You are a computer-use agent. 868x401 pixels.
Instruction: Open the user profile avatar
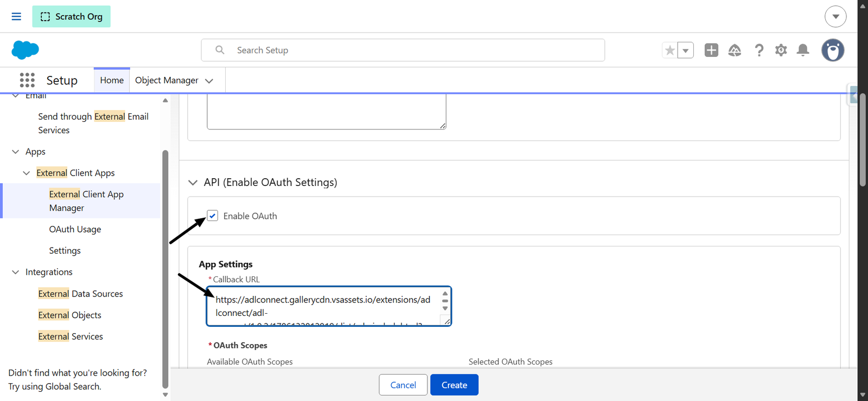coord(833,50)
